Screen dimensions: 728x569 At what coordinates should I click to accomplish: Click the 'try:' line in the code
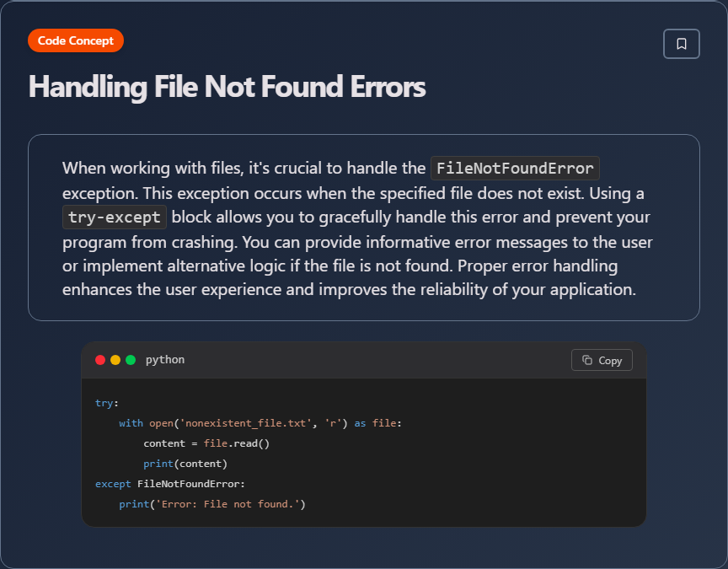107,403
